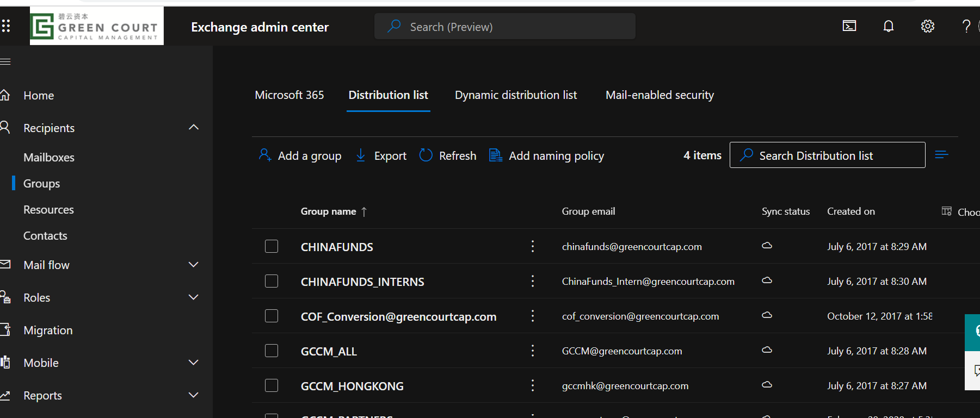
Task: Click Add a group
Action: click(x=300, y=156)
